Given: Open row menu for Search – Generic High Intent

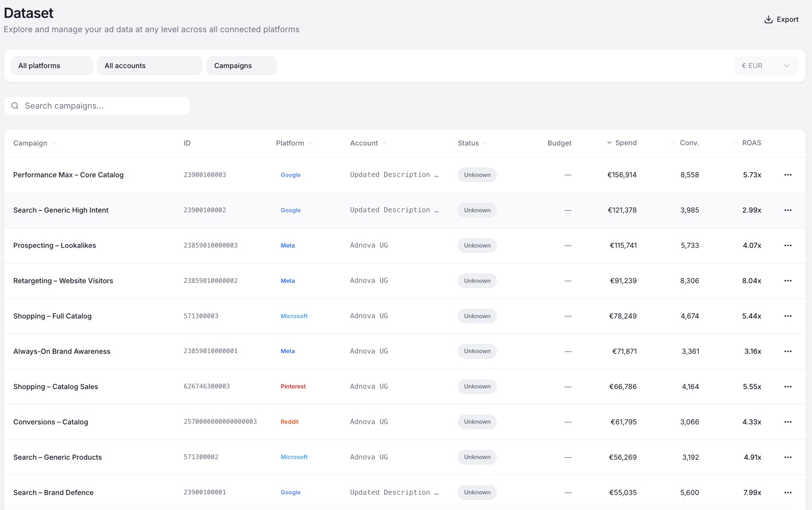Looking at the screenshot, I should click(x=788, y=210).
